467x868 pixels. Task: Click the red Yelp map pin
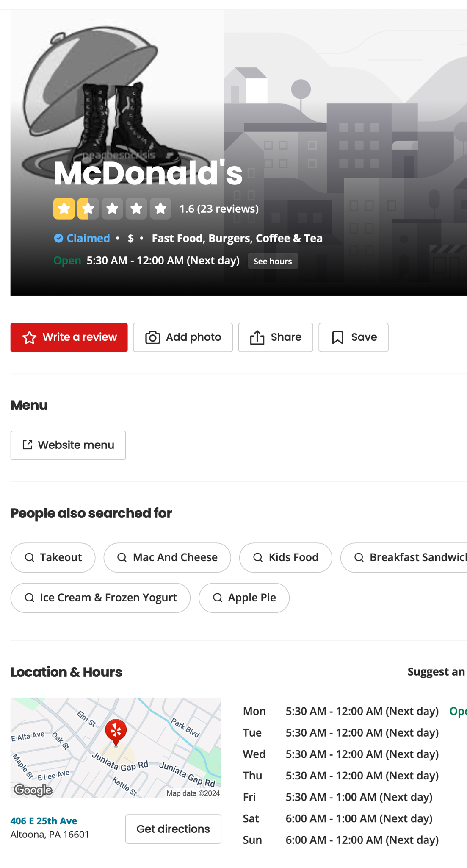(x=116, y=733)
